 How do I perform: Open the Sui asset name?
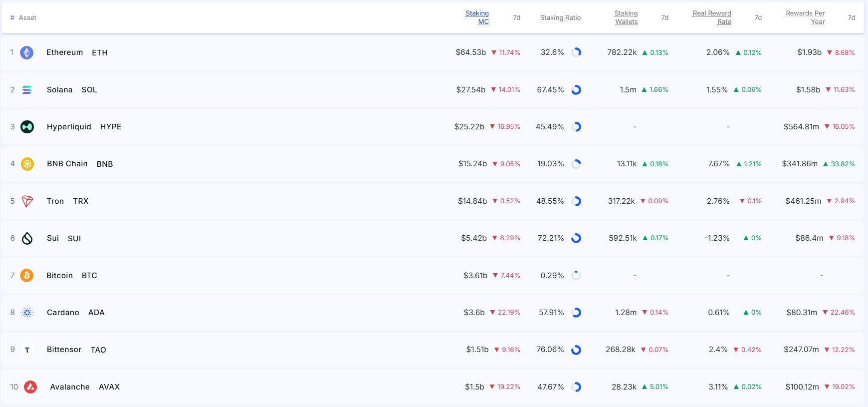(x=53, y=238)
